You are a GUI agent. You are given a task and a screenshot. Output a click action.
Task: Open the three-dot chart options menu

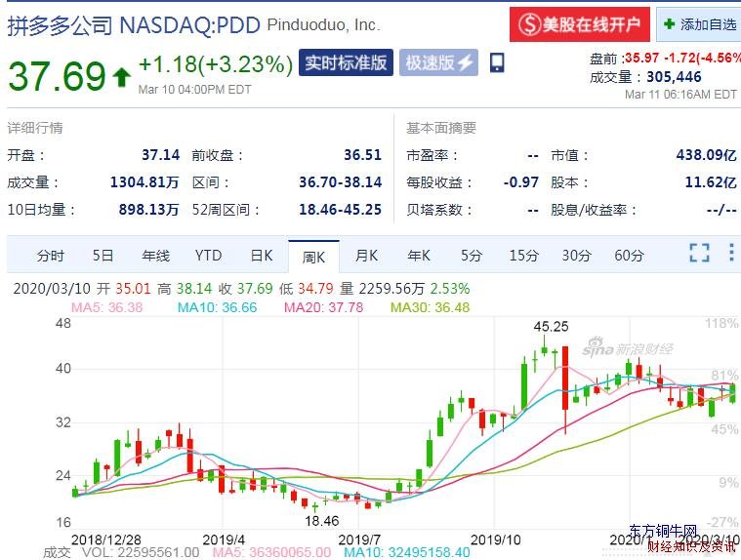(x=731, y=252)
